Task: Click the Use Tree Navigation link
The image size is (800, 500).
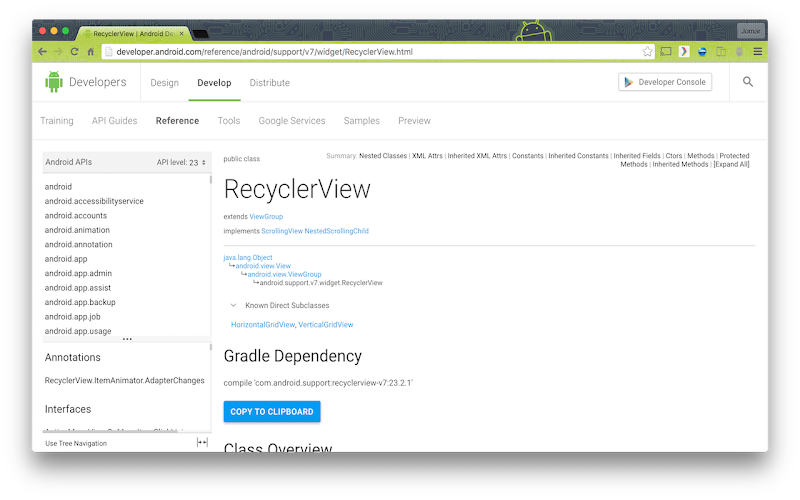Action: [76, 443]
